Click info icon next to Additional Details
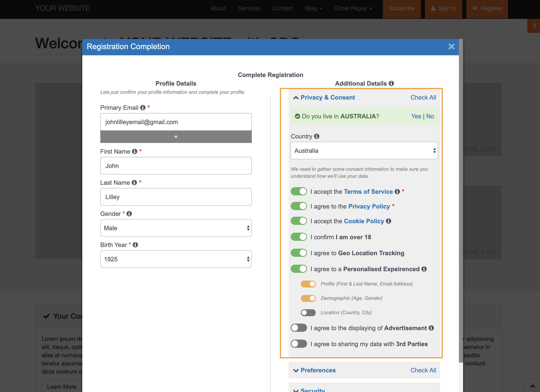540x392 pixels. point(391,83)
